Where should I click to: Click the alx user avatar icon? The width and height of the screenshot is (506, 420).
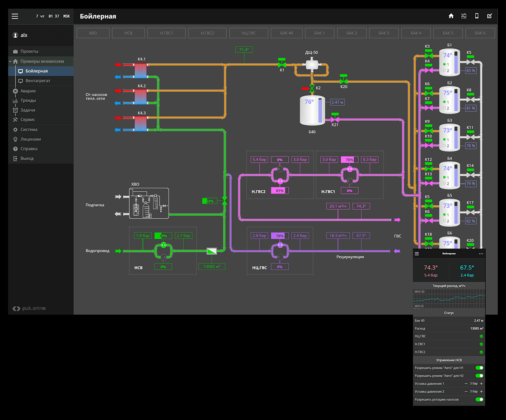pos(15,35)
